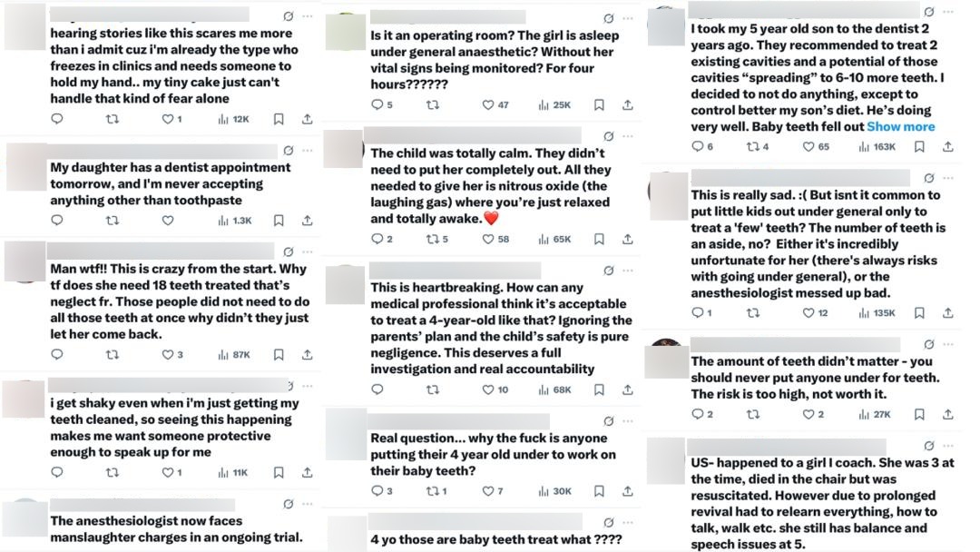This screenshot has height=552, width=980.
Task: Share the 'amount of teeth didn't matter' tweet
Action: tap(947, 414)
